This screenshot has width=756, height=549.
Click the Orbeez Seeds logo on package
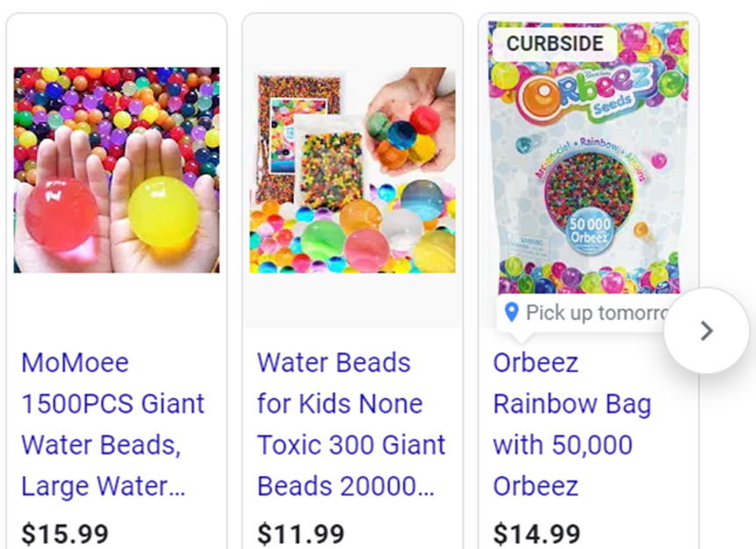[x=587, y=93]
